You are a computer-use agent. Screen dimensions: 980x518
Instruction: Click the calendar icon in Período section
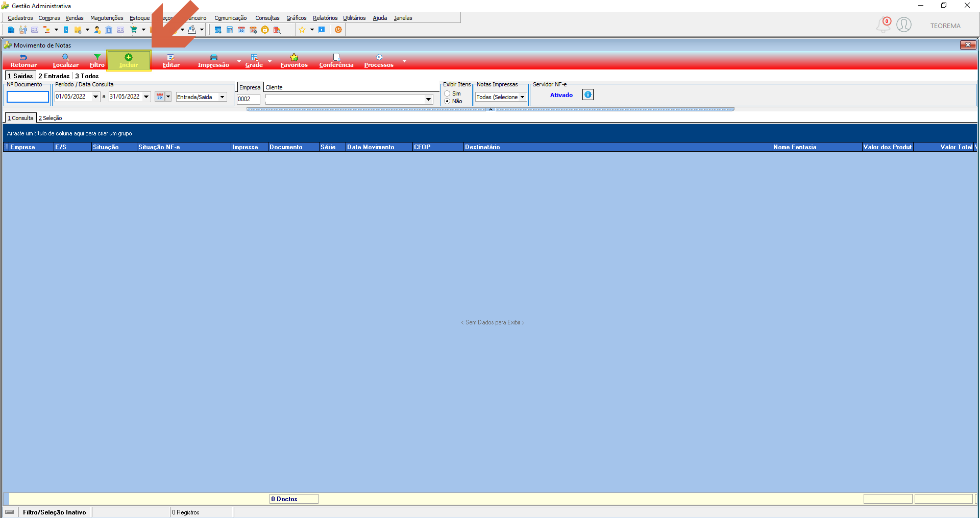pos(160,97)
